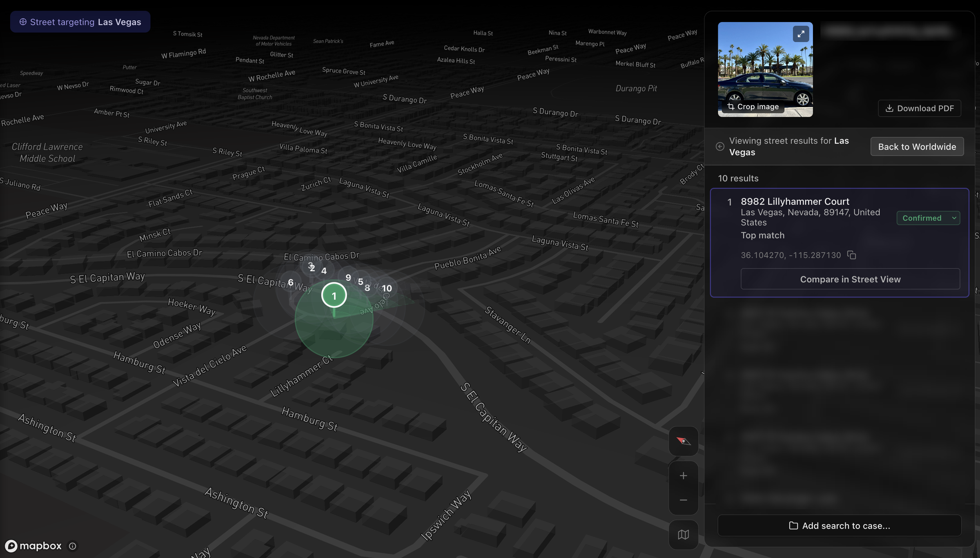Click the Lillyhammer Ct street label

coord(301,376)
